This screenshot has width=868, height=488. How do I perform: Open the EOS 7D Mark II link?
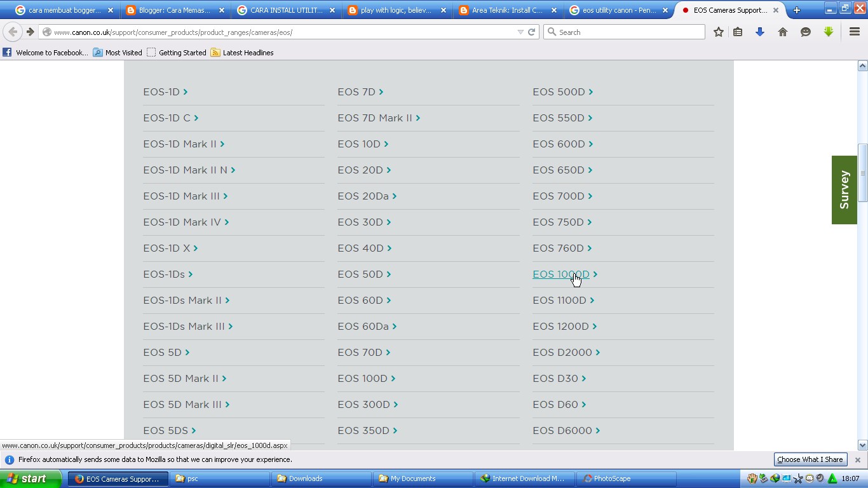point(379,118)
